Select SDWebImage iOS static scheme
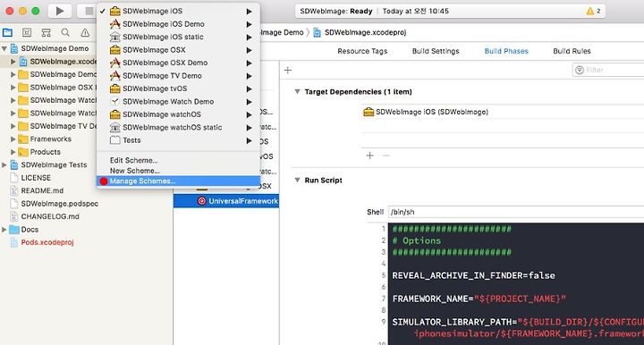The height and width of the screenshot is (345, 644). [x=178, y=37]
